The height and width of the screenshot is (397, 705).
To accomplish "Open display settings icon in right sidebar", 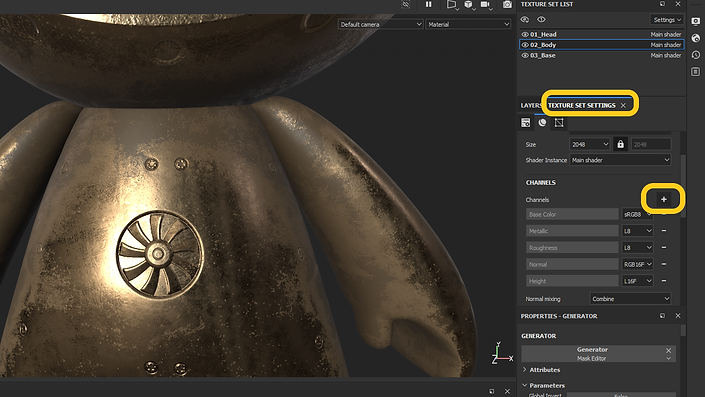I will point(696,21).
